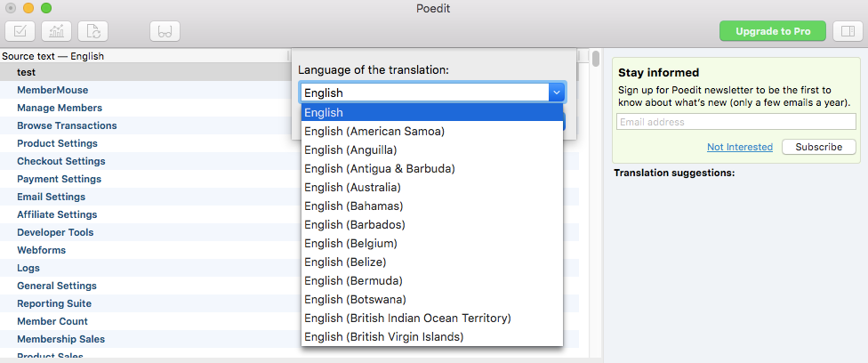Toggle the sidebar panel icon

coord(848,31)
